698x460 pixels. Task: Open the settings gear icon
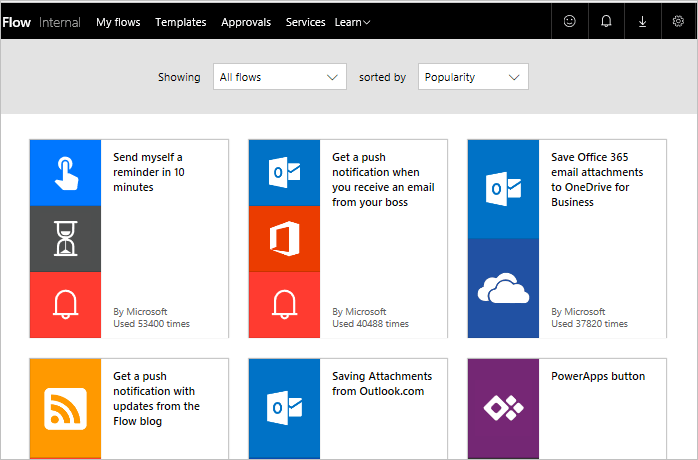click(678, 21)
